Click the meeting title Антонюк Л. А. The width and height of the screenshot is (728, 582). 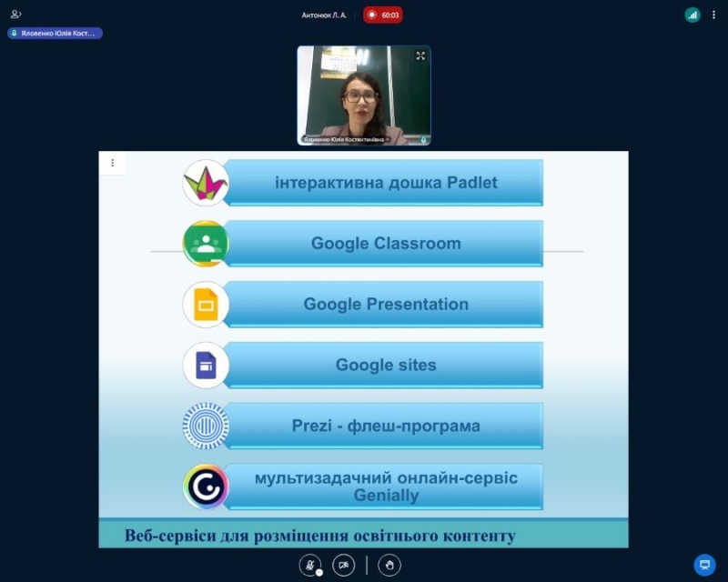pyautogui.click(x=324, y=15)
